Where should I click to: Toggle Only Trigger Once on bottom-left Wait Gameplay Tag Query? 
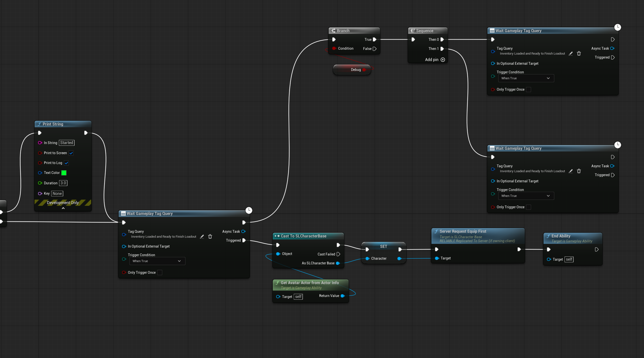tap(160, 273)
